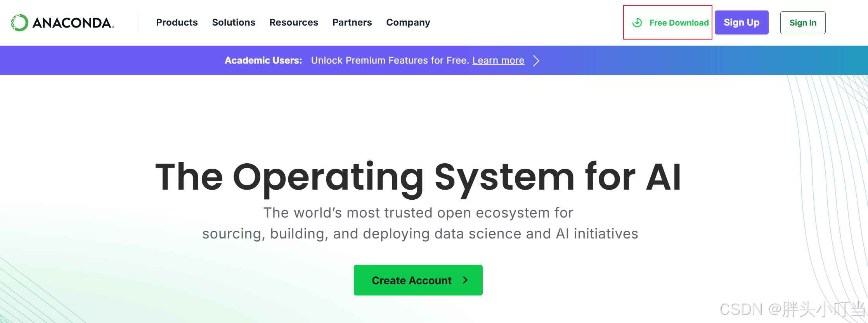Click the Anaconda logo
This screenshot has height=323, width=868.
tap(62, 22)
